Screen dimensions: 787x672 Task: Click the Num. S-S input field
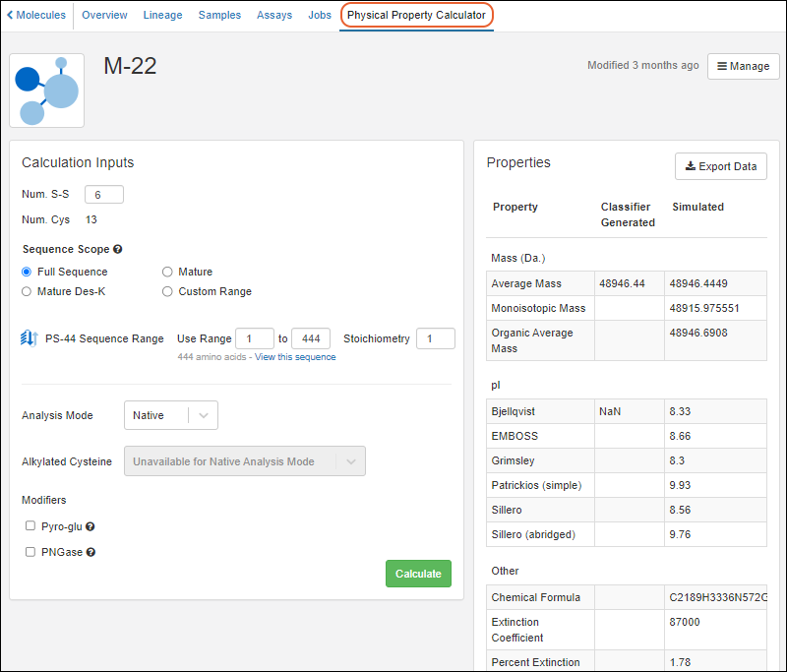(103, 195)
